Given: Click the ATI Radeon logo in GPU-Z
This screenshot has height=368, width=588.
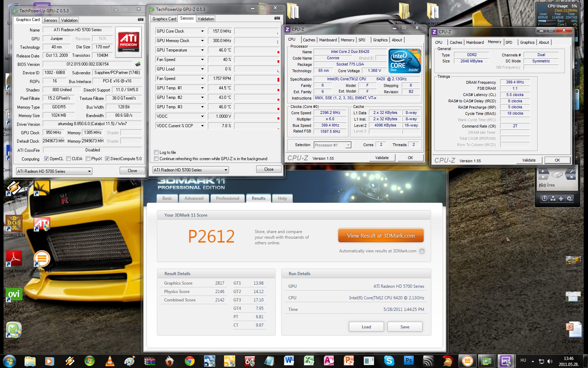Looking at the screenshot, I should point(128,42).
